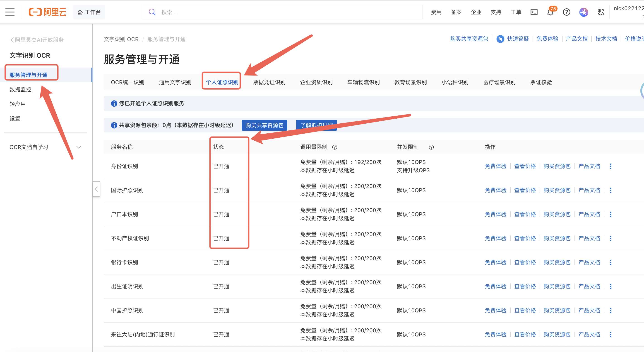Select 数据监控 in the sidebar
Viewport: 644px width, 352px height.
(x=21, y=89)
